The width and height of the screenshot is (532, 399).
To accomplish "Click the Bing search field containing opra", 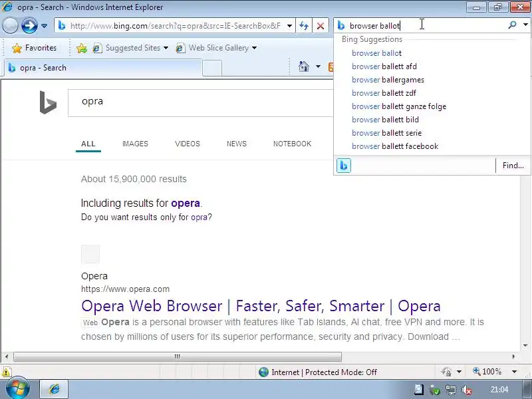I will tap(201, 103).
